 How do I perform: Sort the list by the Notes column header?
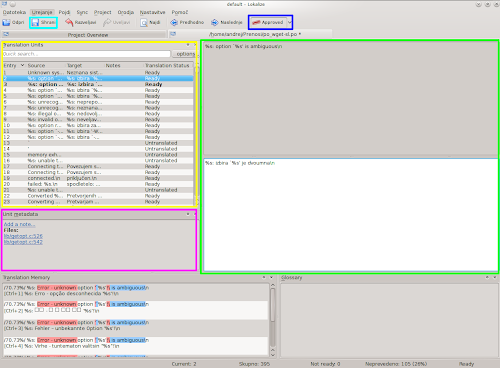point(124,65)
